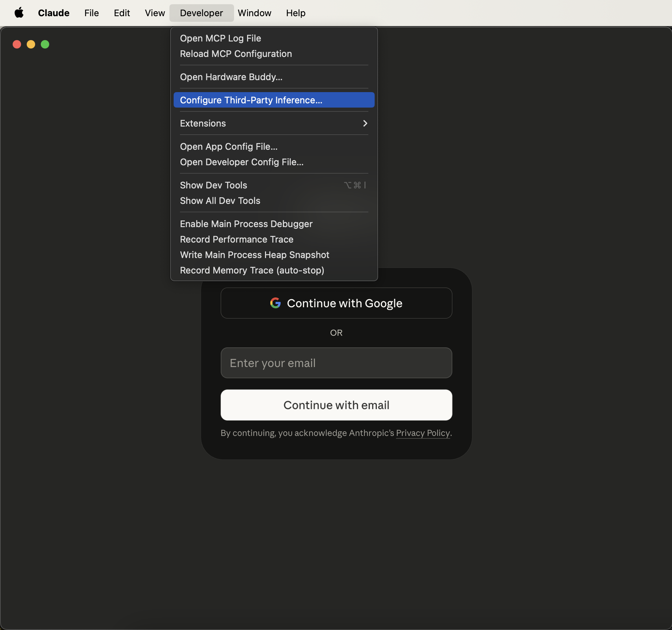Open the Apple menu

coord(19,13)
